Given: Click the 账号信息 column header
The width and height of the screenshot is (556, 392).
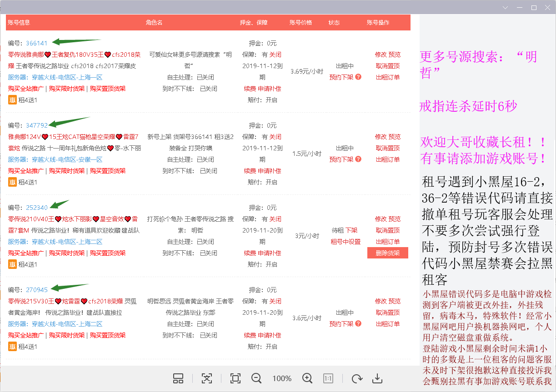Looking at the screenshot, I should coord(19,23).
